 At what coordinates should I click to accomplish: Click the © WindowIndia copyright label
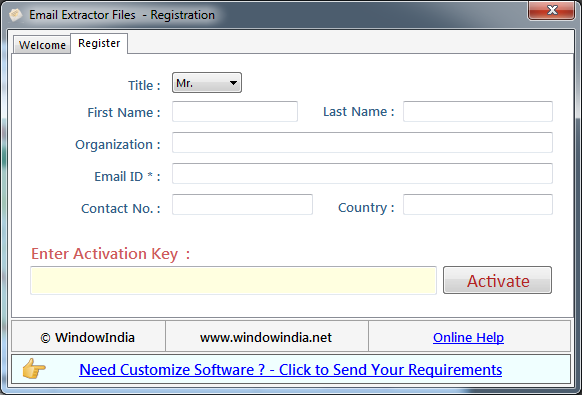[x=88, y=337]
